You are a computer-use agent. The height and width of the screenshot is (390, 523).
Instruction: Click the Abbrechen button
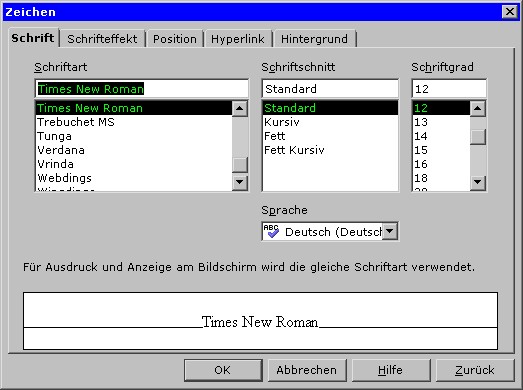click(307, 370)
